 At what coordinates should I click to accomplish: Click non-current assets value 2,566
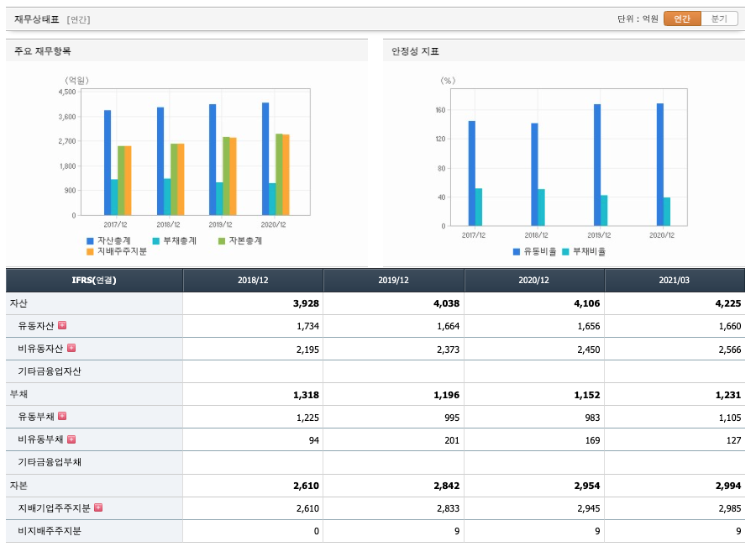click(729, 350)
